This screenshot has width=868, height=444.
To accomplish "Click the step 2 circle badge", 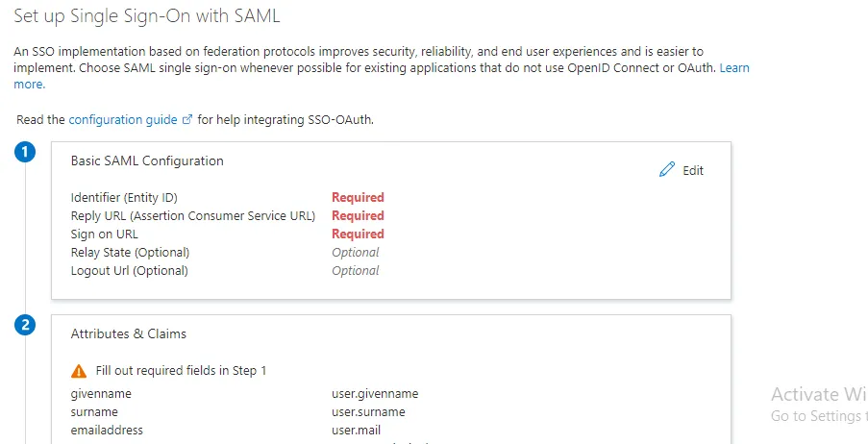I will point(25,325).
